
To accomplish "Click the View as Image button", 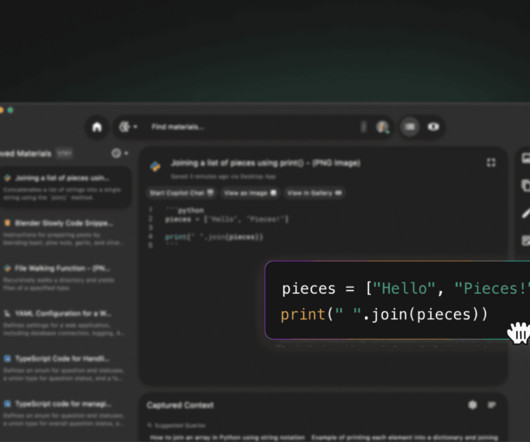I will pos(250,193).
